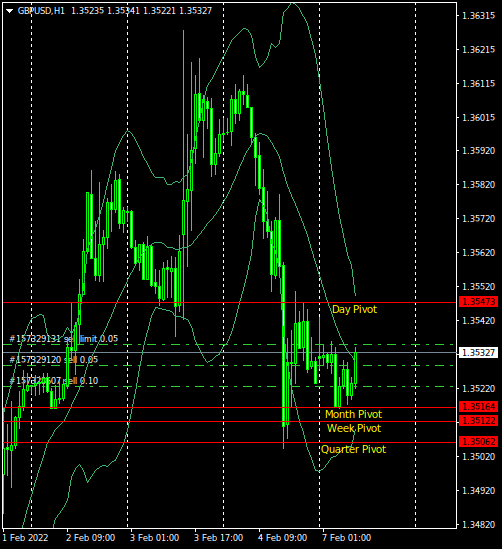
Task: Click the 3 Feb 01:00 time axis label
Action: (x=154, y=538)
